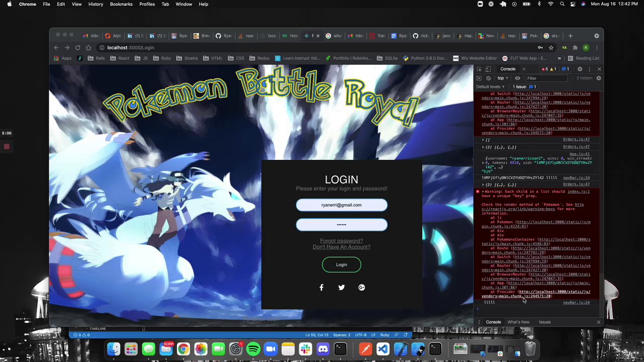Open Spotify from the Dock
644x362 pixels.
coord(253,349)
